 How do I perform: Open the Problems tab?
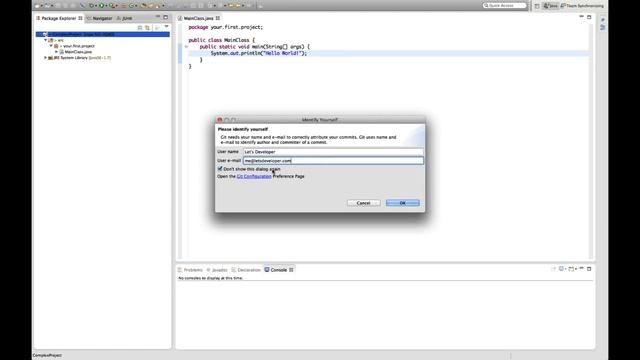(x=190, y=270)
